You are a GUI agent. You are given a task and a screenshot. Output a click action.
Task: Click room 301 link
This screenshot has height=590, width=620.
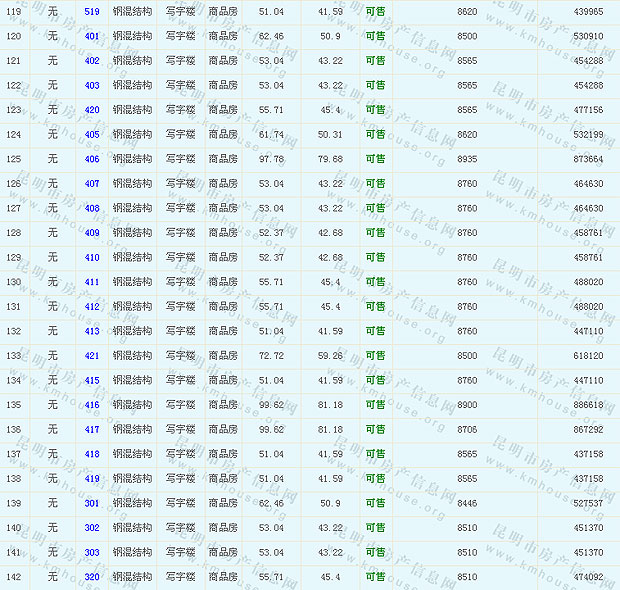click(92, 503)
